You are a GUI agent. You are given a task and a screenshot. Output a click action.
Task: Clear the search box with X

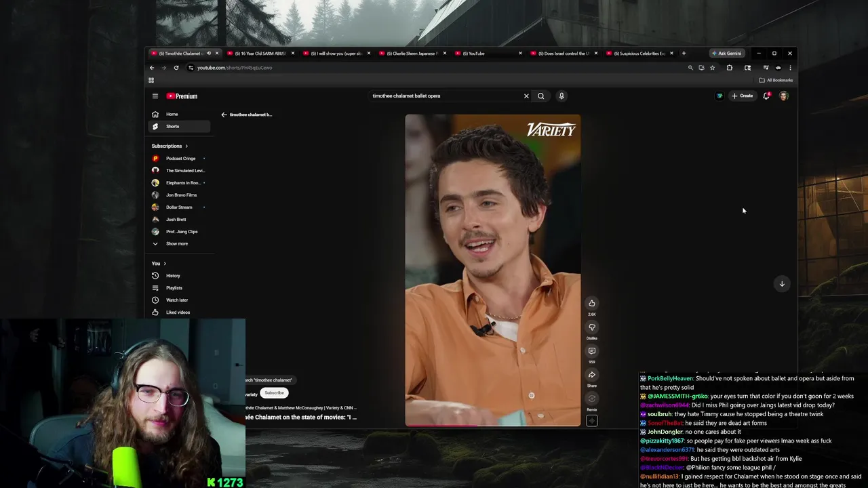pos(526,96)
